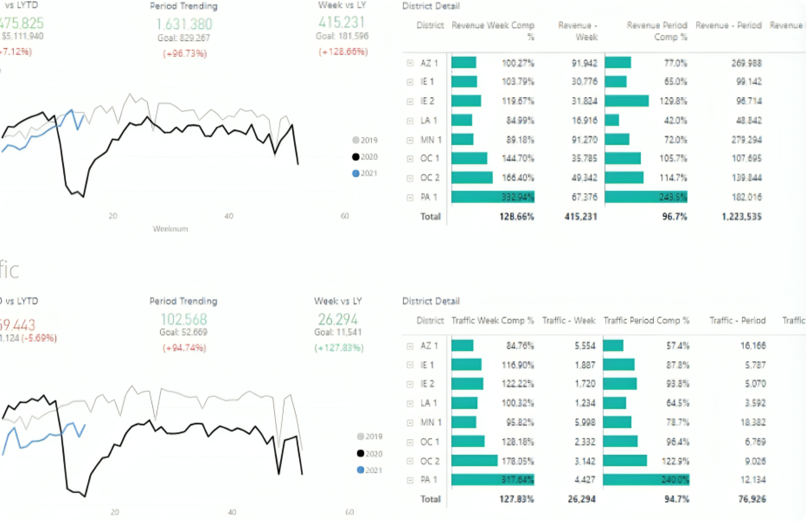Click expand icon beside LA 1 traffic row
Image resolution: width=812 pixels, height=521 pixels.
pyautogui.click(x=410, y=403)
